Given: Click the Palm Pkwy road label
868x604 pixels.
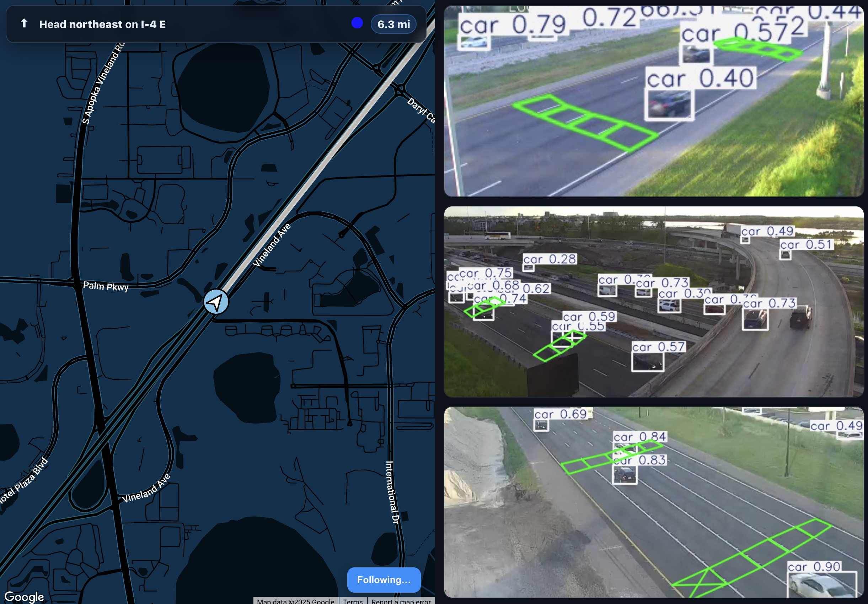Looking at the screenshot, I should [106, 286].
